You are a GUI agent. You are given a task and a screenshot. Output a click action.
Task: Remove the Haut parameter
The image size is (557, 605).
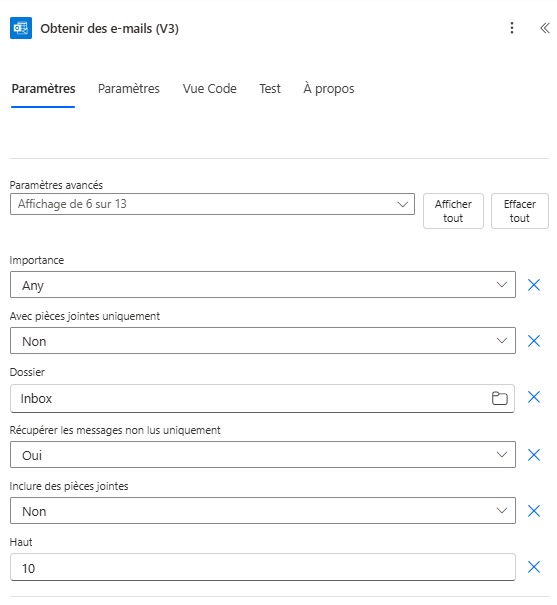tap(534, 567)
